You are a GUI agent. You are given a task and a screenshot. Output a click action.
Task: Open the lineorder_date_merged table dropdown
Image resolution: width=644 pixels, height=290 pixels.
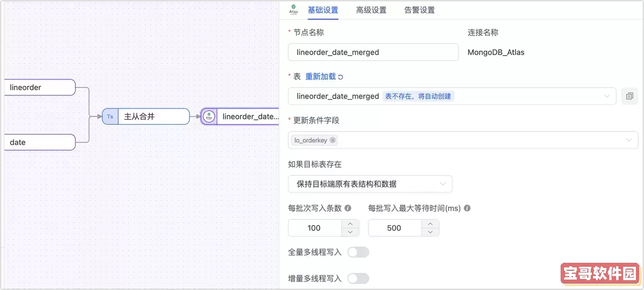pyautogui.click(x=452, y=96)
